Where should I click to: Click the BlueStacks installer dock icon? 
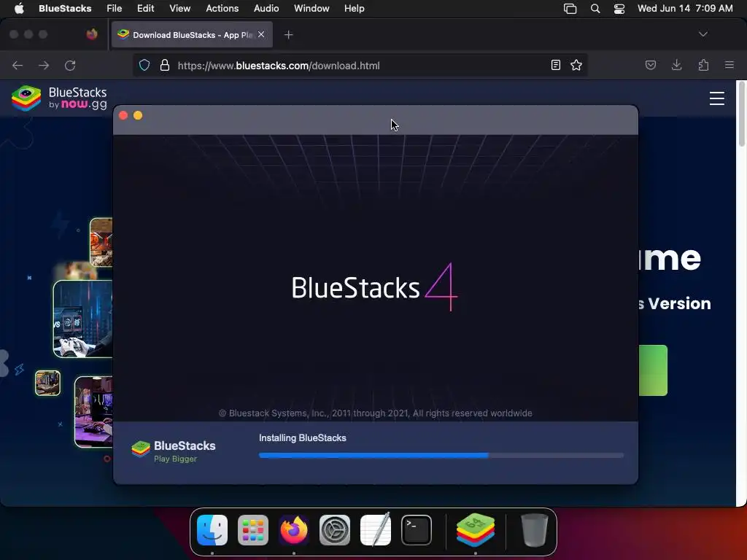pos(476,530)
